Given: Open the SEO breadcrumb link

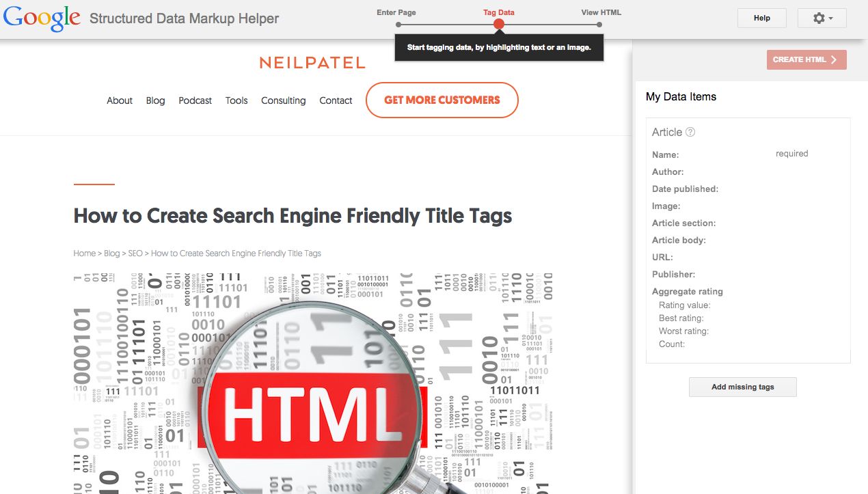Looking at the screenshot, I should pos(135,253).
